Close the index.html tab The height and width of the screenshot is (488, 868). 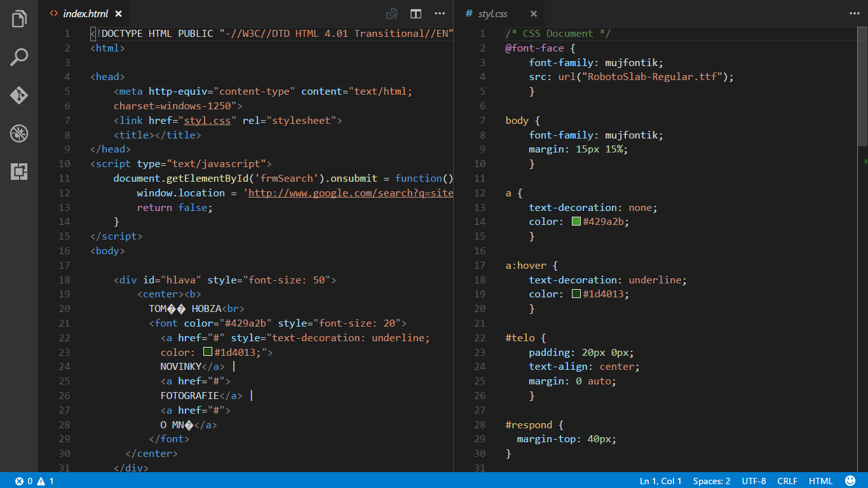coord(118,13)
